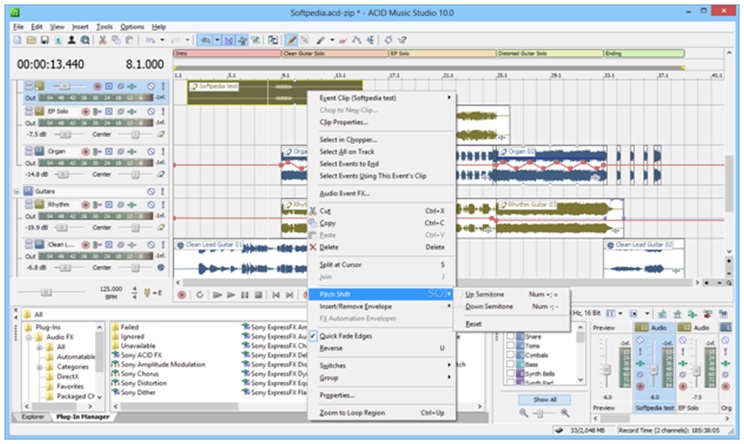Viewport: 744px width, 444px height.
Task: Choose Up Semitone from Pitch Shift submenu
Action: tap(511, 294)
